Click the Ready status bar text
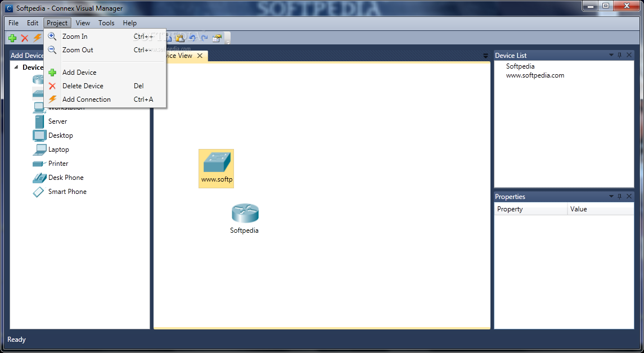This screenshot has height=353, width=644. tap(16, 340)
